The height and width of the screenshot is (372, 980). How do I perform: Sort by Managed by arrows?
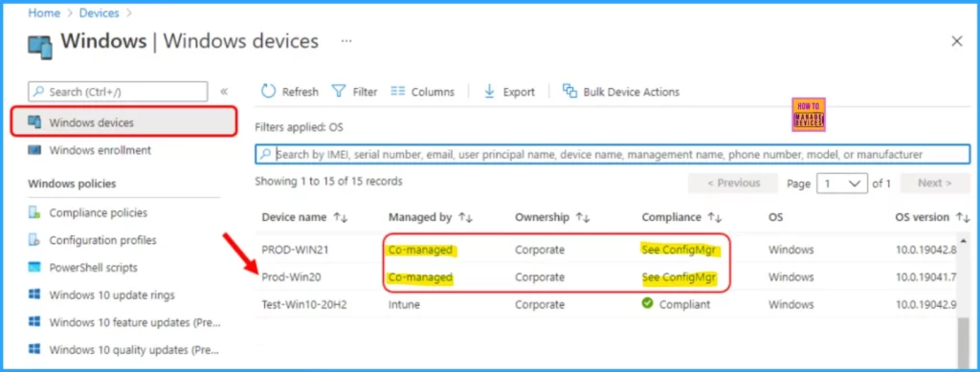click(x=465, y=217)
